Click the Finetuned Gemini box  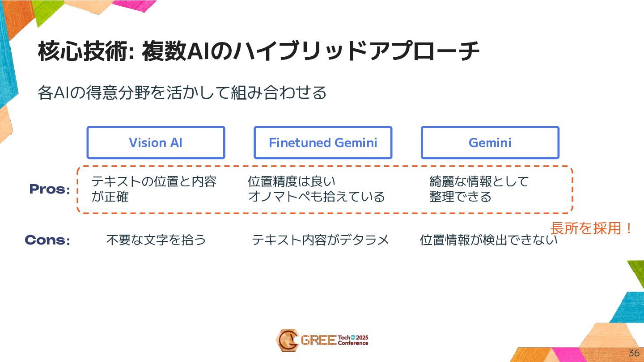click(323, 143)
